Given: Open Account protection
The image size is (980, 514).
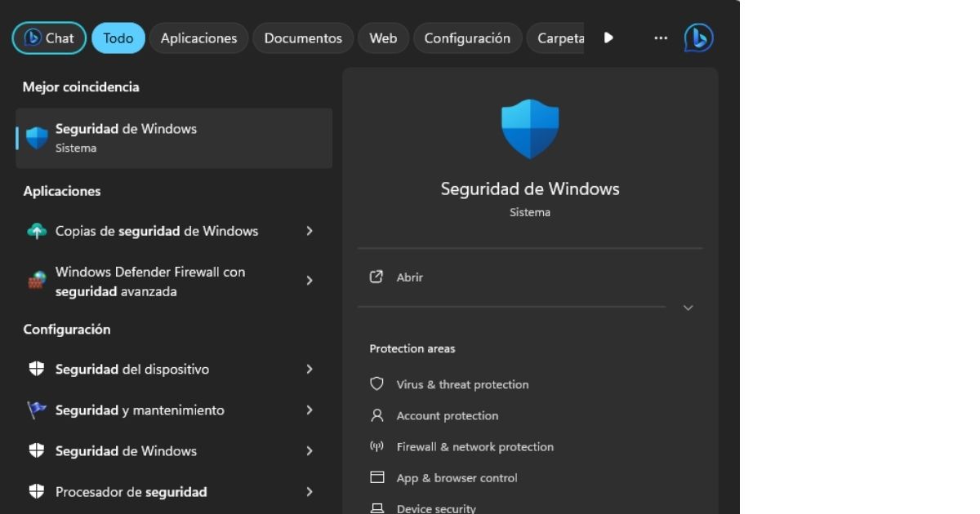Looking at the screenshot, I should click(447, 415).
